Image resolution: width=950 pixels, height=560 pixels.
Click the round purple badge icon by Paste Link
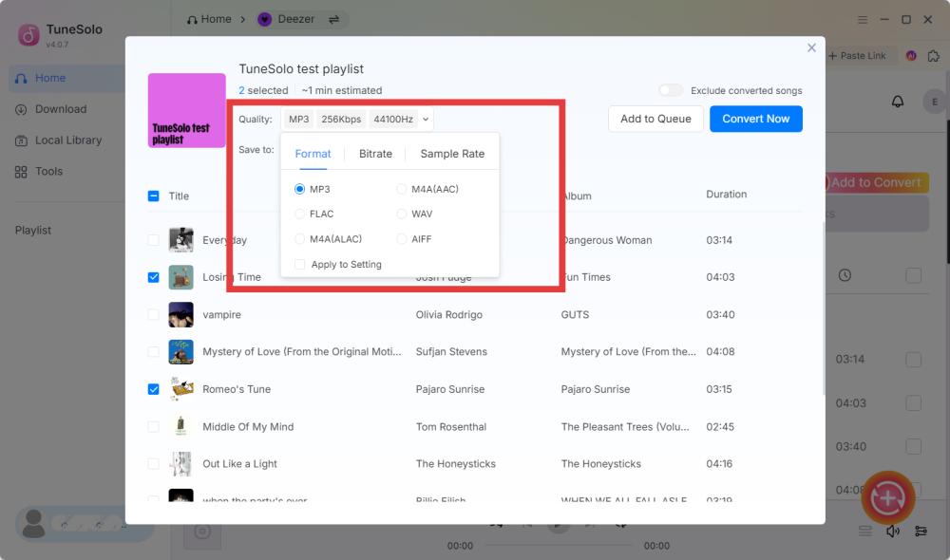[911, 56]
